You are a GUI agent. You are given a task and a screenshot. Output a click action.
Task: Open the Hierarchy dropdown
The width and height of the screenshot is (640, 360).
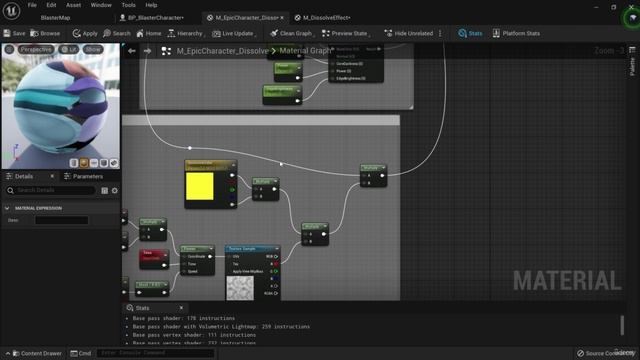pos(186,33)
